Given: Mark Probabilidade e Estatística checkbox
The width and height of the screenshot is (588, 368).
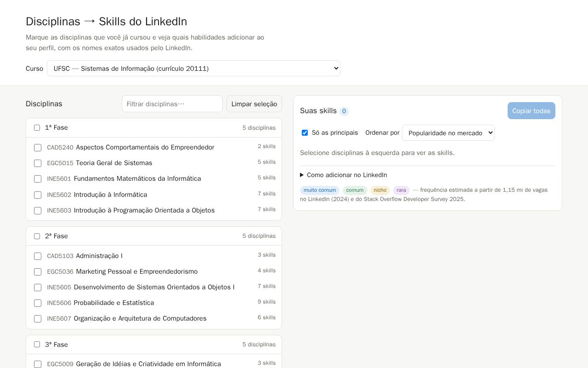Looking at the screenshot, I should [x=38, y=303].
